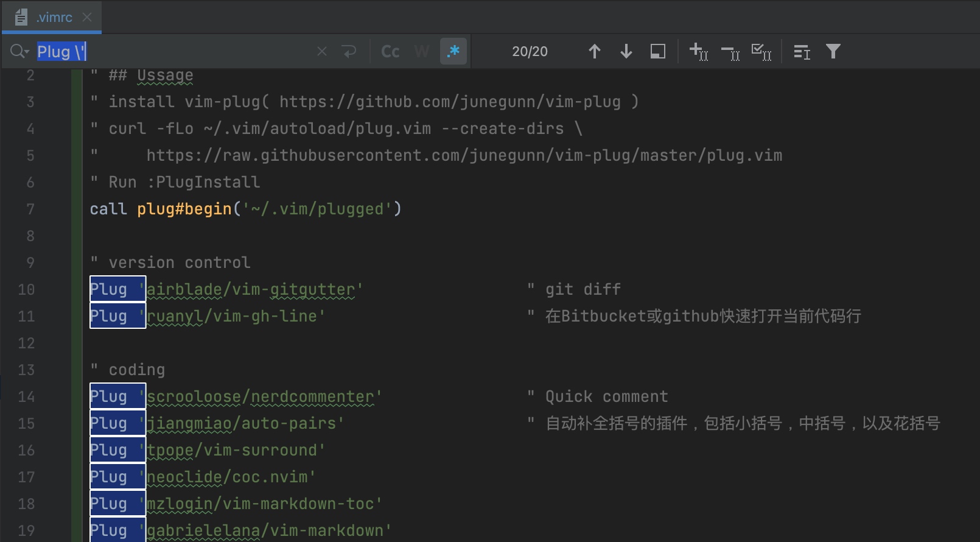This screenshot has height=542, width=980.
Task: Toggle Match Case (Cc) option
Action: click(x=390, y=52)
